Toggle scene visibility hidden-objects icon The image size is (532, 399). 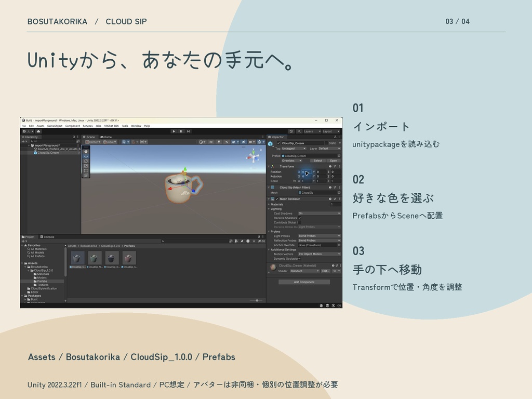243,142
